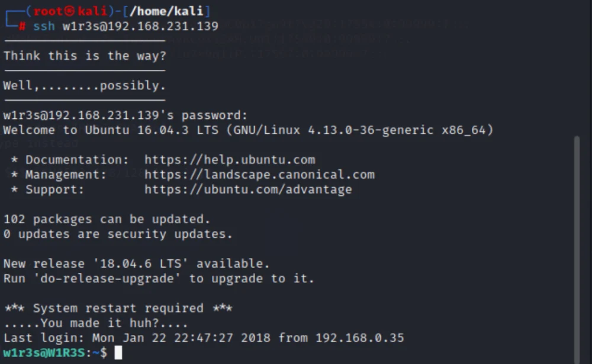
Task: Click the '102 packages can be updated' line
Action: pos(107,219)
